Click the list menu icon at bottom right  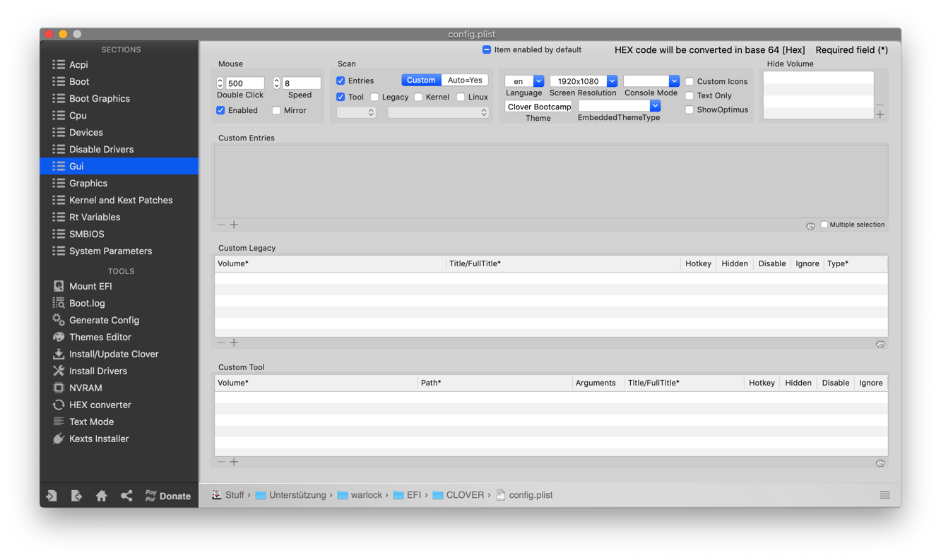[884, 495]
